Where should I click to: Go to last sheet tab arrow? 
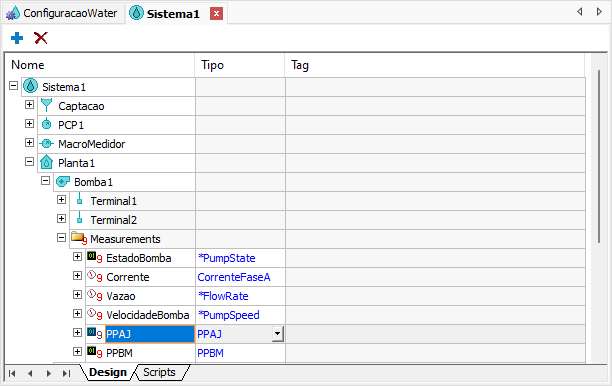pyautogui.click(x=67, y=374)
